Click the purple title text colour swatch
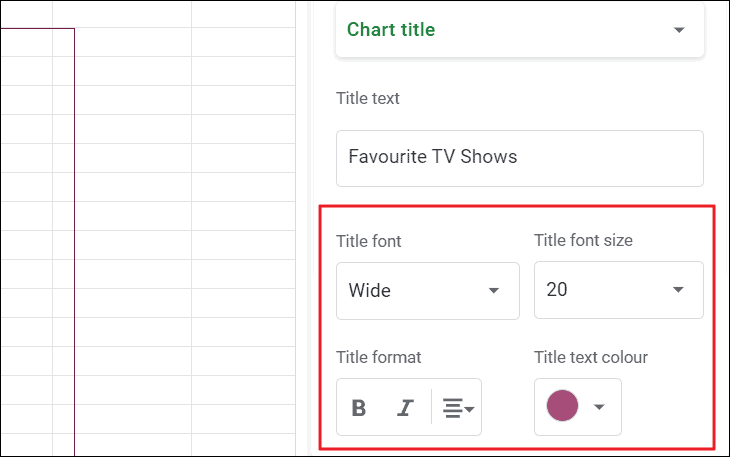Screen dimensions: 730x457 pyautogui.click(x=562, y=406)
